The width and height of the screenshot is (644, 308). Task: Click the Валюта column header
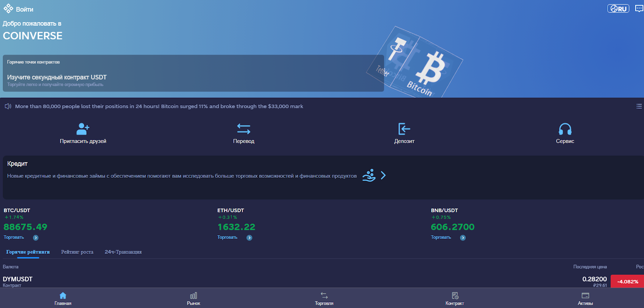coord(10,267)
